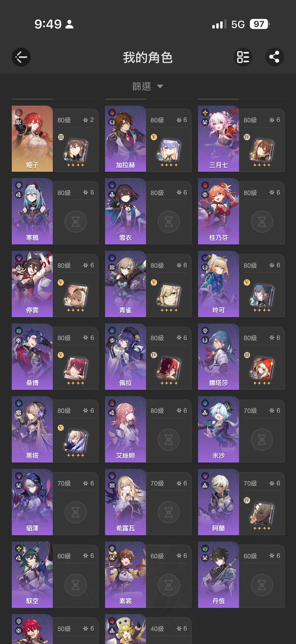Expand the 篩選 filter dropdown
Image resolution: width=296 pixels, height=644 pixels.
pyautogui.click(x=148, y=86)
